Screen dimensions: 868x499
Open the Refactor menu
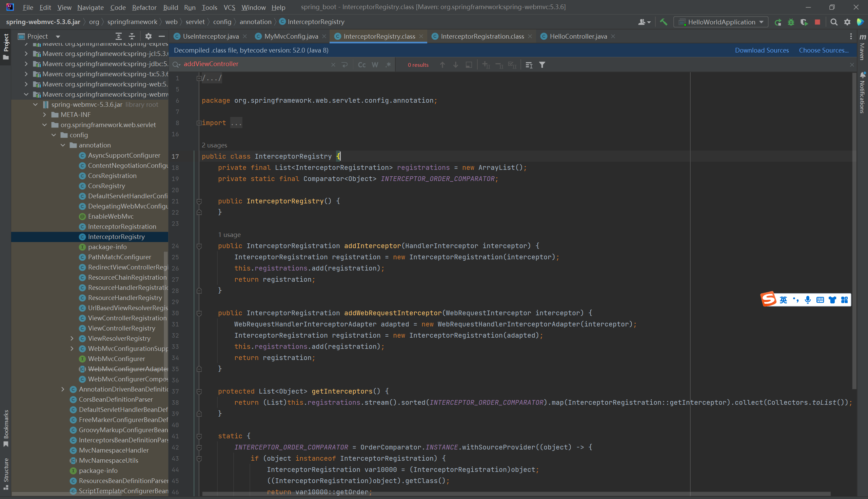pyautogui.click(x=144, y=7)
